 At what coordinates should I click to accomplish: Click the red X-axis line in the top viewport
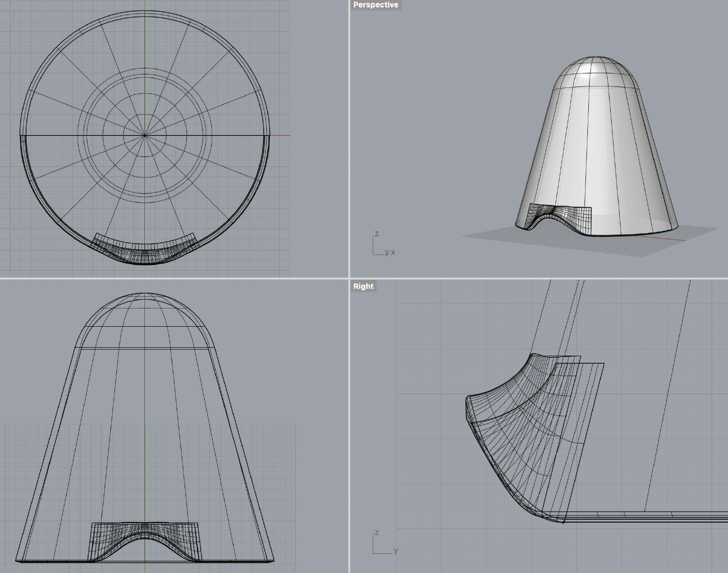point(280,135)
